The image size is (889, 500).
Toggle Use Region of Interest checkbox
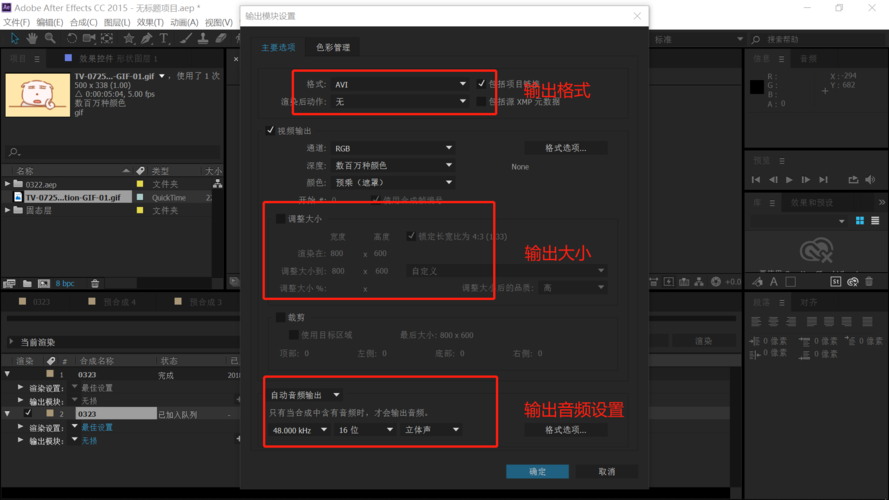coord(293,335)
